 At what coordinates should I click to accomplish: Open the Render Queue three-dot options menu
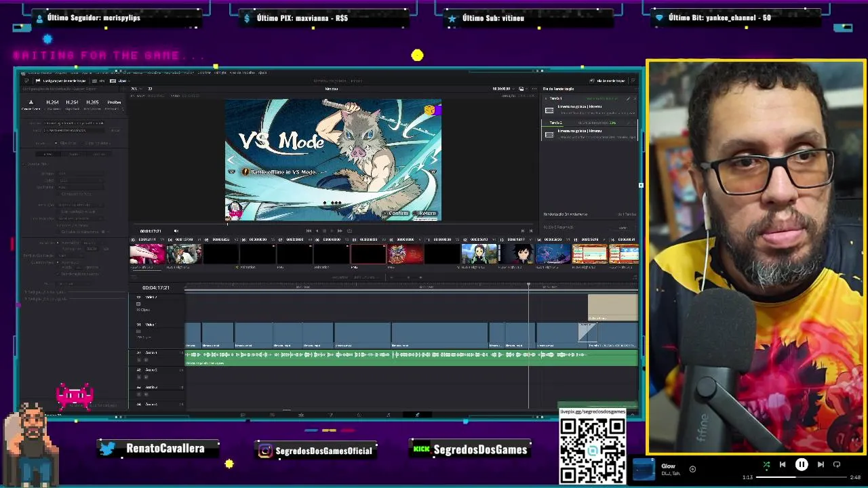tap(635, 89)
